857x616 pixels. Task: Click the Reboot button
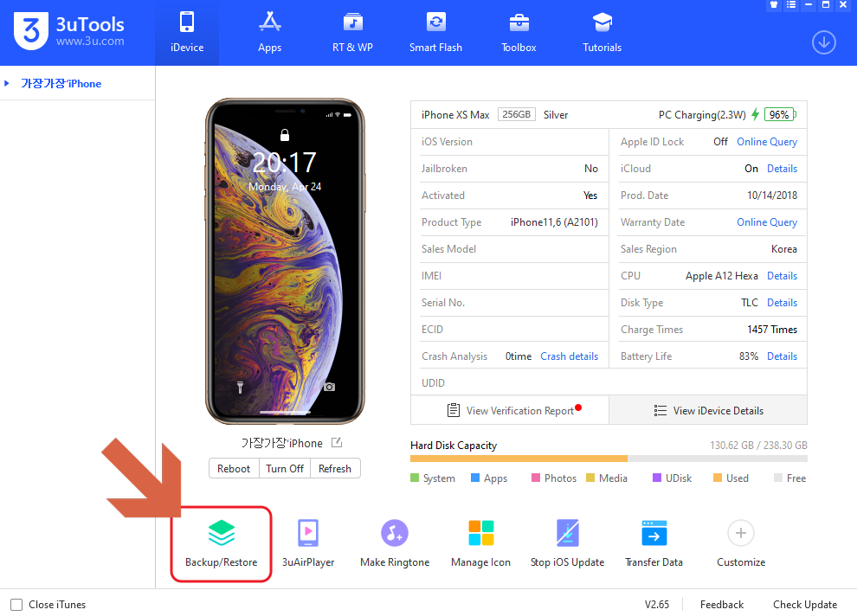click(x=234, y=469)
